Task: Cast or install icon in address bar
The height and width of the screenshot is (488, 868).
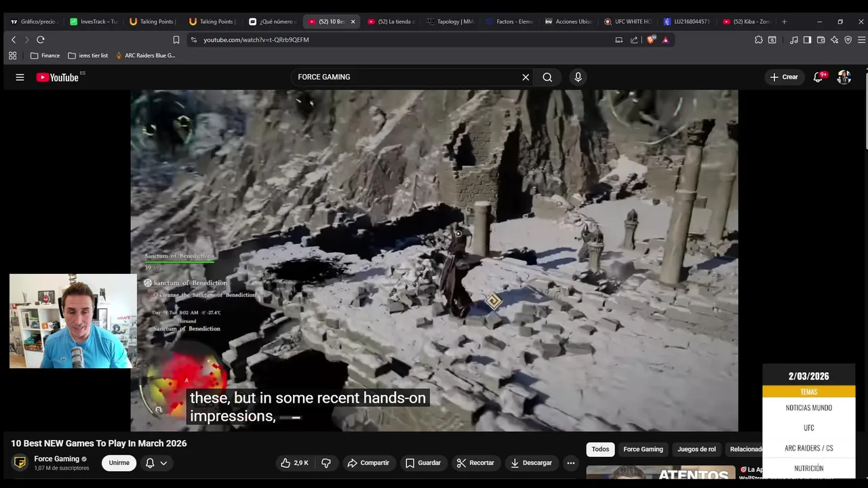Action: coord(618,40)
